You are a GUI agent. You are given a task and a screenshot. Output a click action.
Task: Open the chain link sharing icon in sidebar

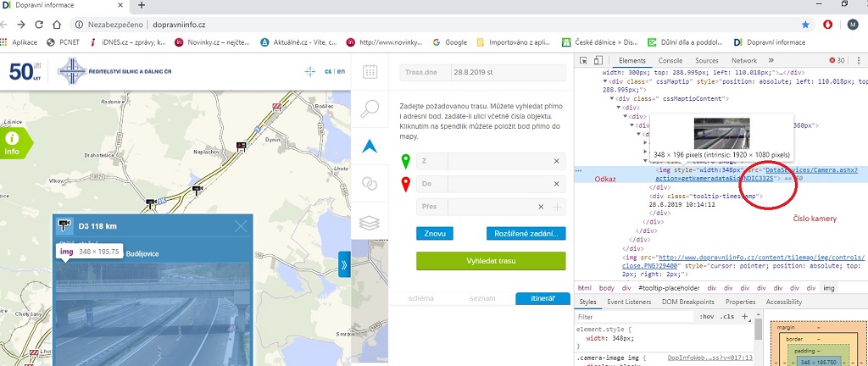[x=370, y=184]
